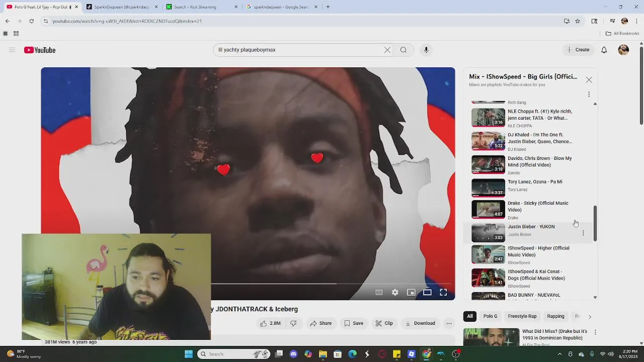Go to the YouTube home logo
644x362 pixels.
point(40,50)
